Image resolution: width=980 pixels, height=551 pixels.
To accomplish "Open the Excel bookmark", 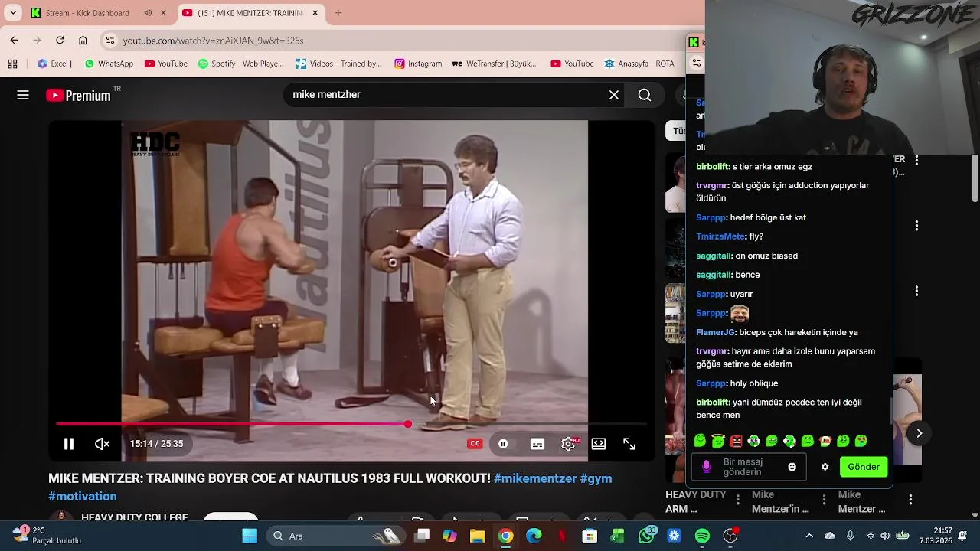I will pos(54,64).
